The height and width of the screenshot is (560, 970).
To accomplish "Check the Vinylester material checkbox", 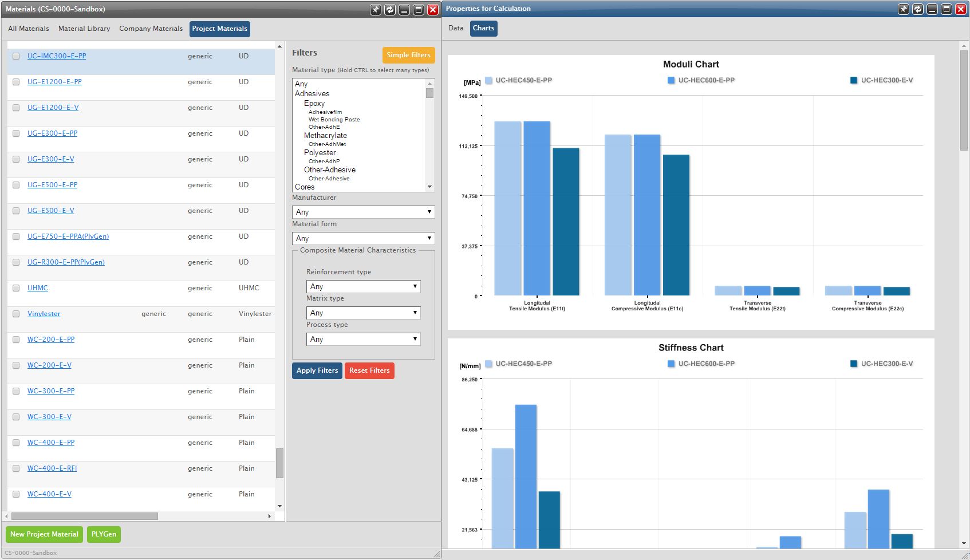I will point(16,314).
